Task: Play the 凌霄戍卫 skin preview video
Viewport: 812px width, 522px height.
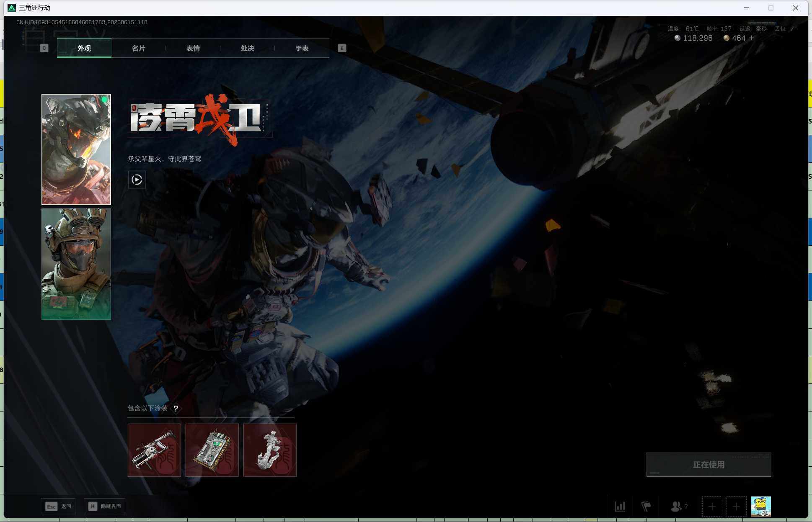Action: (x=137, y=180)
